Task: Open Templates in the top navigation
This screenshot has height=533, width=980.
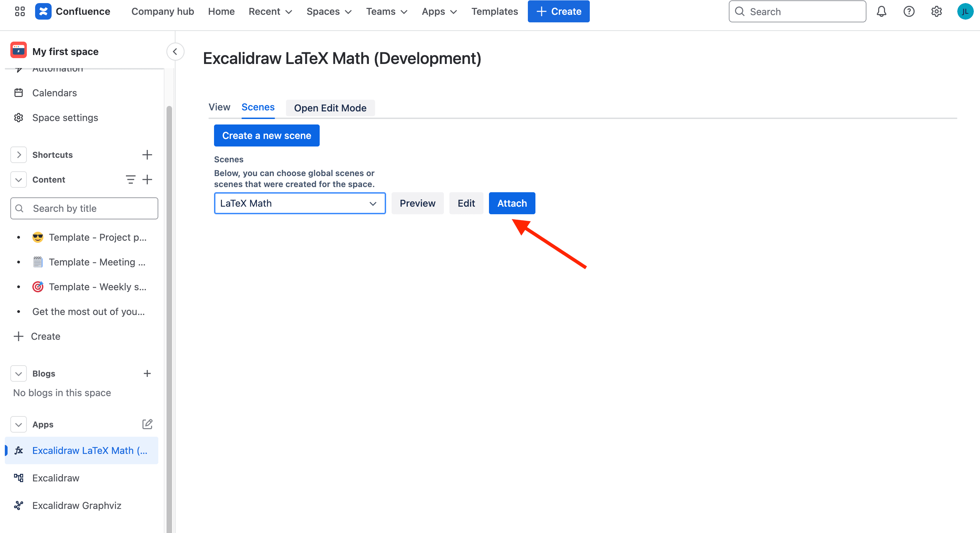Action: (494, 11)
